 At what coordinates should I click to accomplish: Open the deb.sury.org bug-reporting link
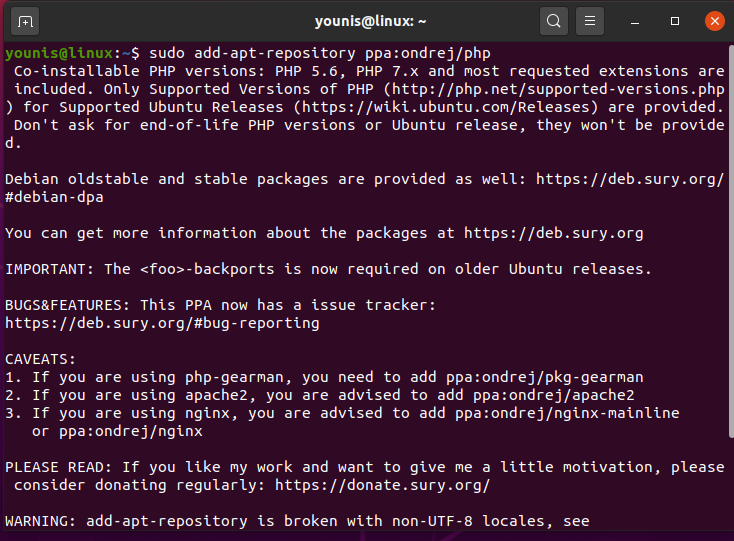[x=162, y=323]
